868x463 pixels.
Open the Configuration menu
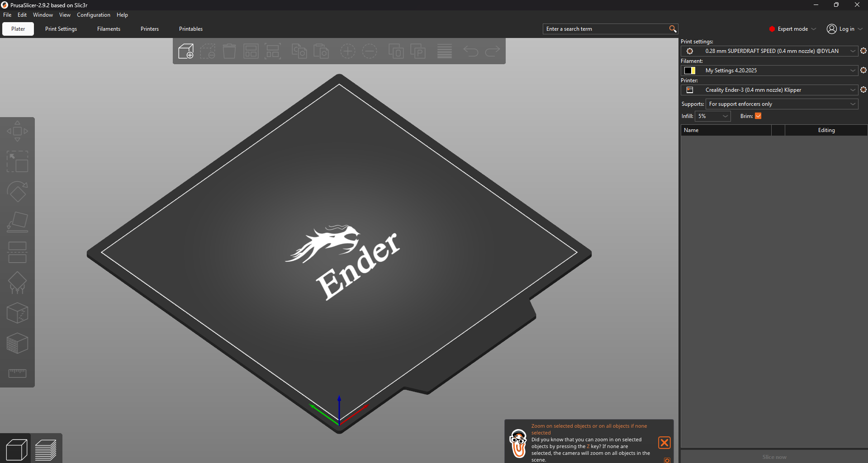coord(93,14)
